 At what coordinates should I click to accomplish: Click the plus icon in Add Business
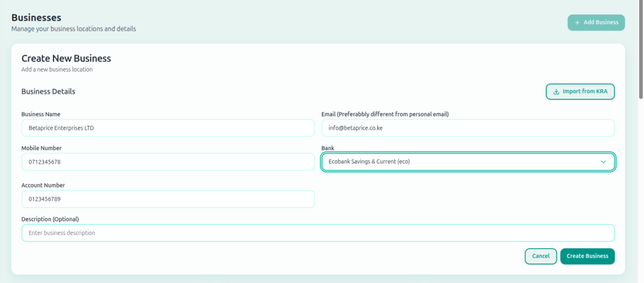pyautogui.click(x=577, y=23)
